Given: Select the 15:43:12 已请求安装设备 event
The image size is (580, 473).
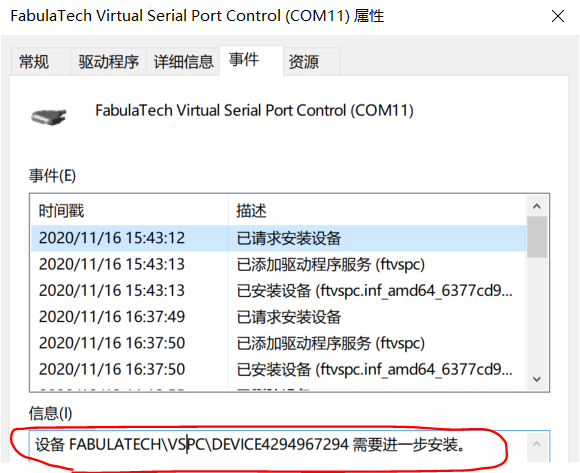Looking at the screenshot, I should pyautogui.click(x=279, y=238).
